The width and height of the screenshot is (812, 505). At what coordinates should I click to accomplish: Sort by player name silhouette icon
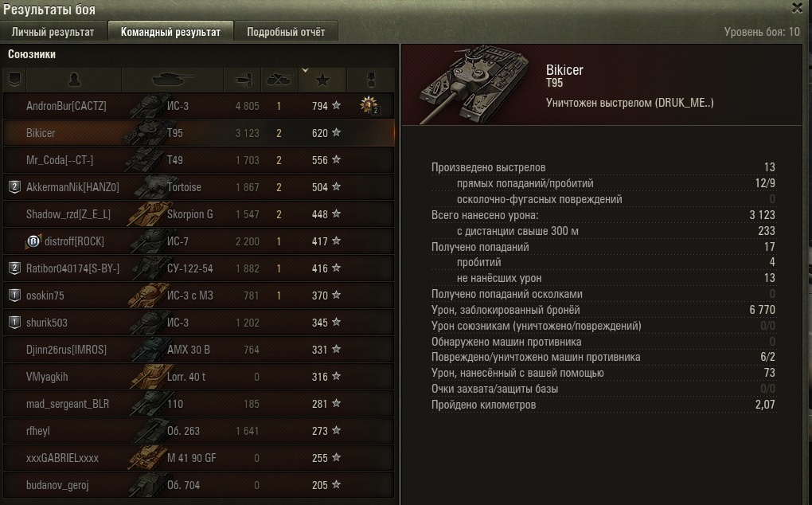tap(74, 80)
